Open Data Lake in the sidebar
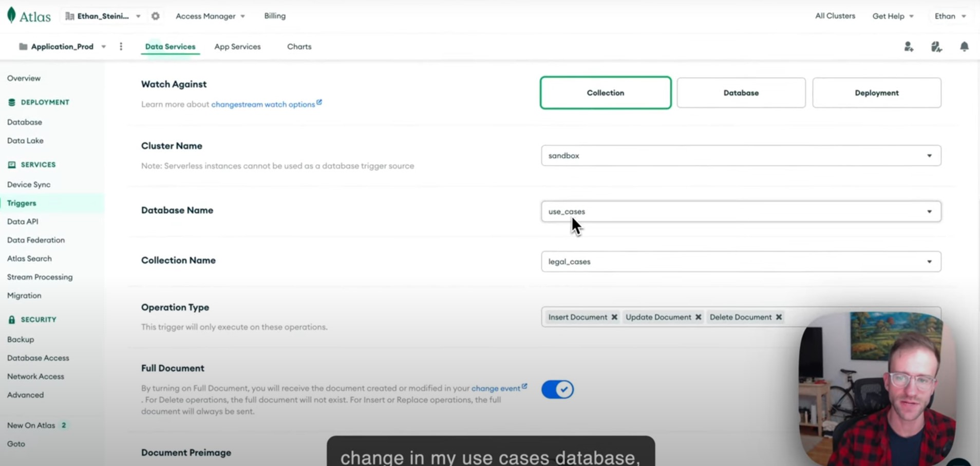Screen dimensions: 980x466 [25, 141]
